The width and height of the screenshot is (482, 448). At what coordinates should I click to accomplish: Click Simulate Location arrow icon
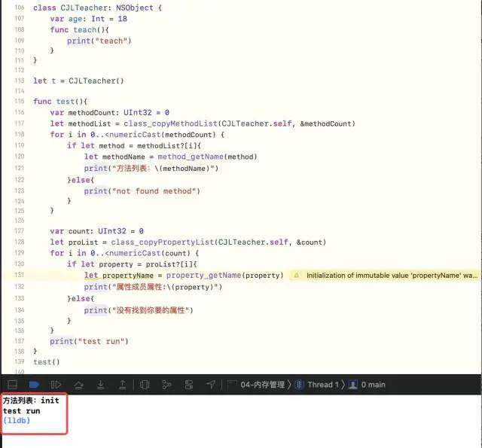click(211, 385)
